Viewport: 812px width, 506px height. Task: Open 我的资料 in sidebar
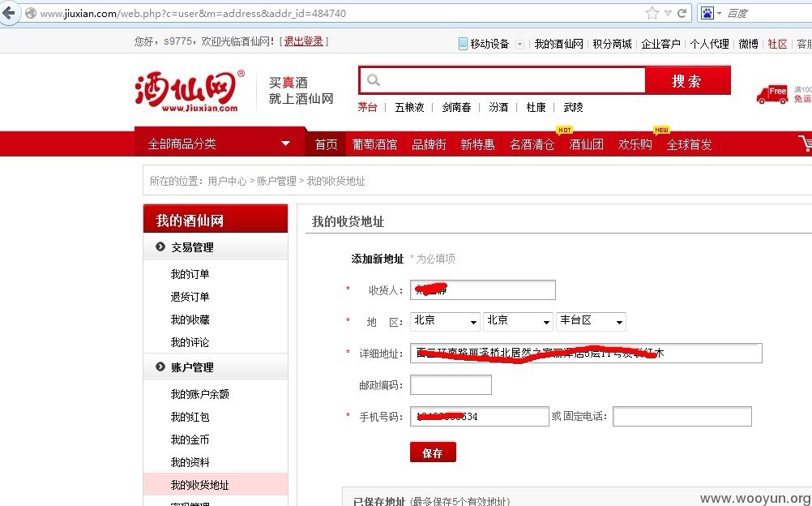coord(190,462)
